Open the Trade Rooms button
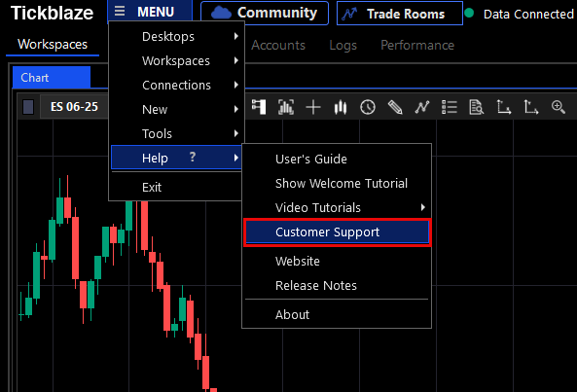 pos(400,14)
